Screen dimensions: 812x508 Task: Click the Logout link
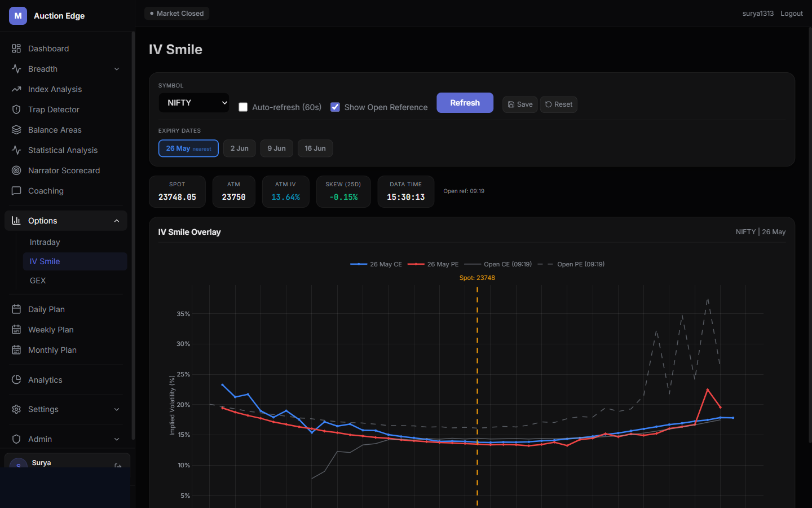click(x=792, y=14)
